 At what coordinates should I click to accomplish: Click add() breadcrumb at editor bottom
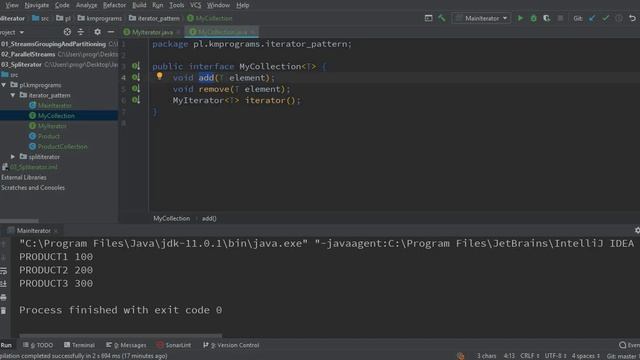point(209,218)
